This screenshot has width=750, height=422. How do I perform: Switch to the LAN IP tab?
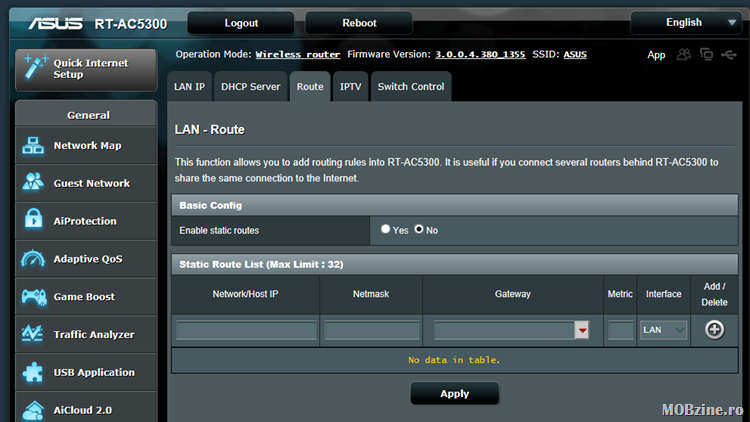[x=189, y=87]
